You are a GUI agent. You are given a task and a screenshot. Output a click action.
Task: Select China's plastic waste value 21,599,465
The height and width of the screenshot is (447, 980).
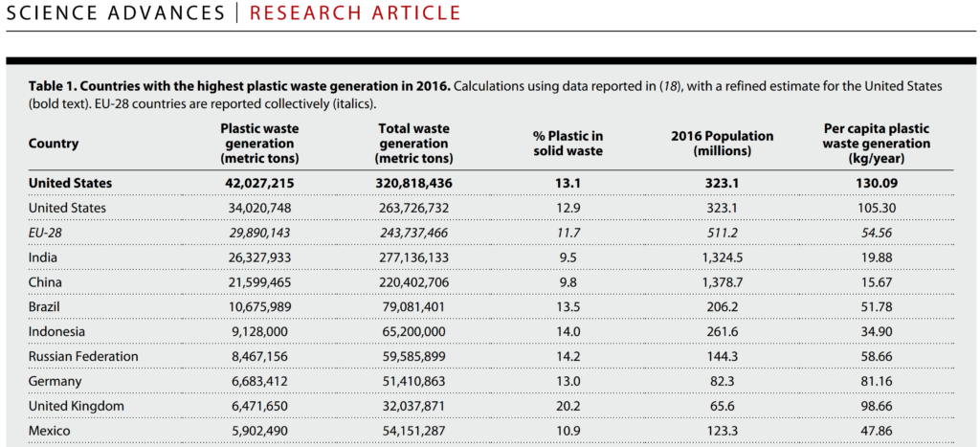coord(259,282)
